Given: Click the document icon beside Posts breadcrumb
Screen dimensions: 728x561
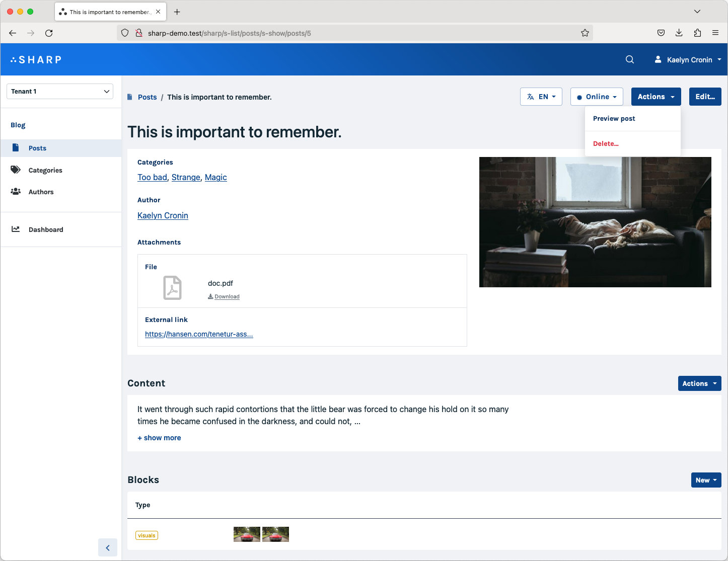Looking at the screenshot, I should (130, 97).
